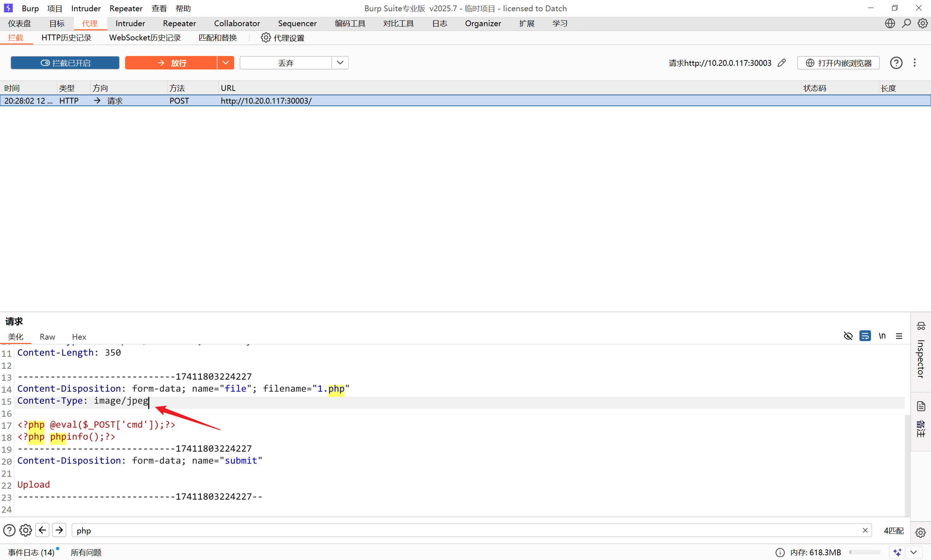Viewport: 931px width, 560px height.
Task: Switch to the Repeater tab
Action: [179, 23]
